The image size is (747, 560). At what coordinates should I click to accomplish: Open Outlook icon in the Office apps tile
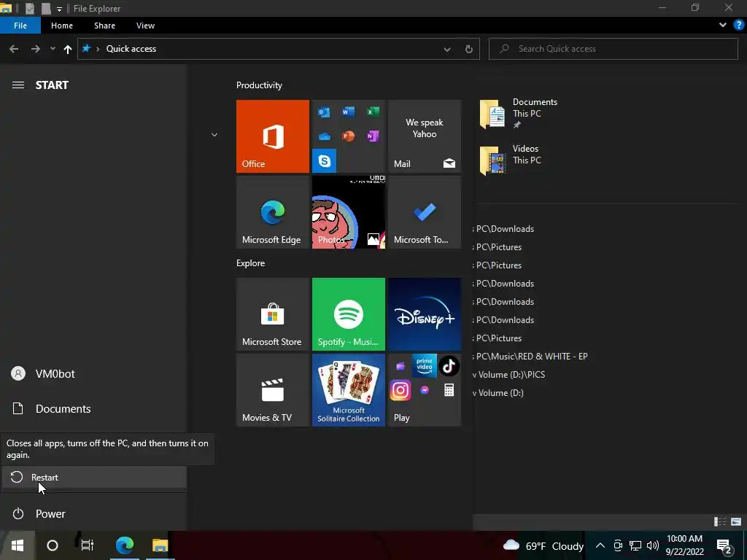point(324,112)
